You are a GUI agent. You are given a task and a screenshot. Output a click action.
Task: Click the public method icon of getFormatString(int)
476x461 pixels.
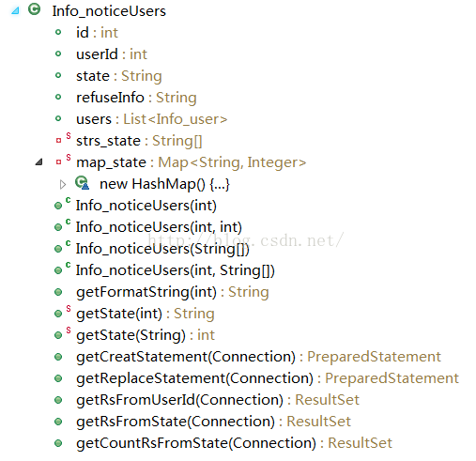tap(58, 292)
